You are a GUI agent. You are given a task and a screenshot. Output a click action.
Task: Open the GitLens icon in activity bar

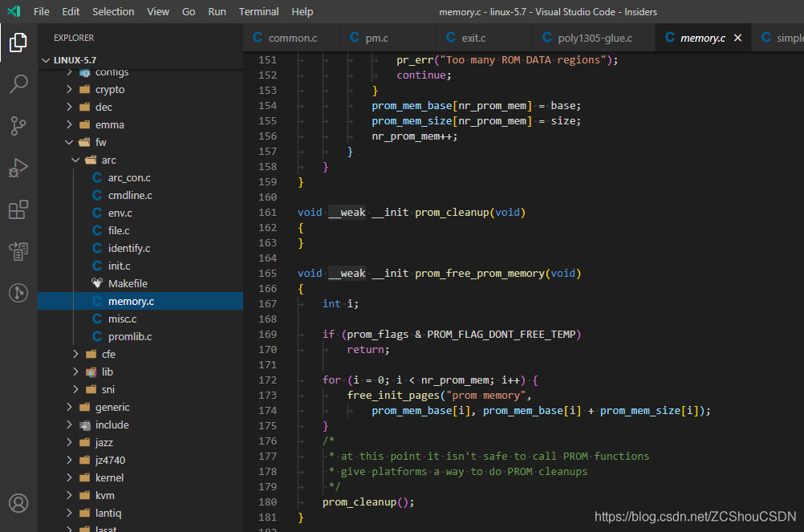click(x=18, y=293)
